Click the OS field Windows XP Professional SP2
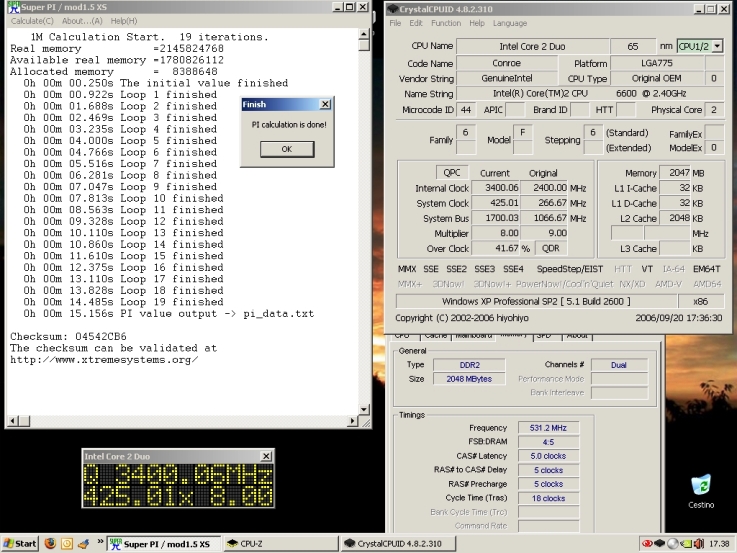 (536, 301)
